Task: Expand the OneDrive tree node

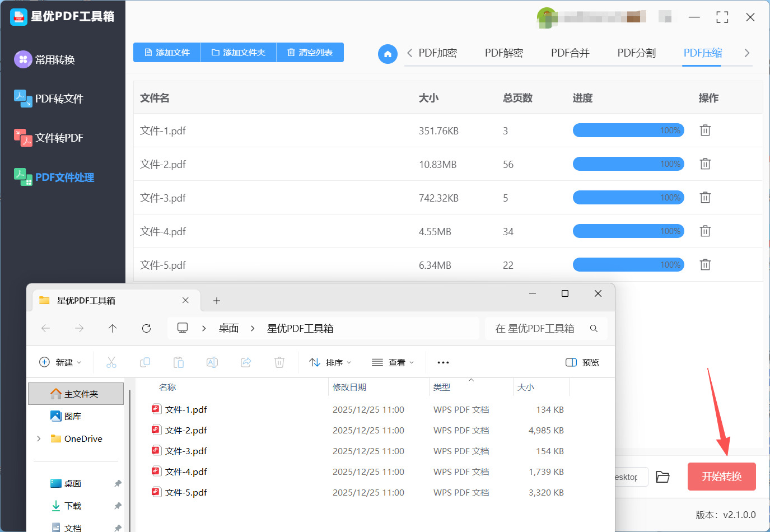Action: tap(39, 438)
